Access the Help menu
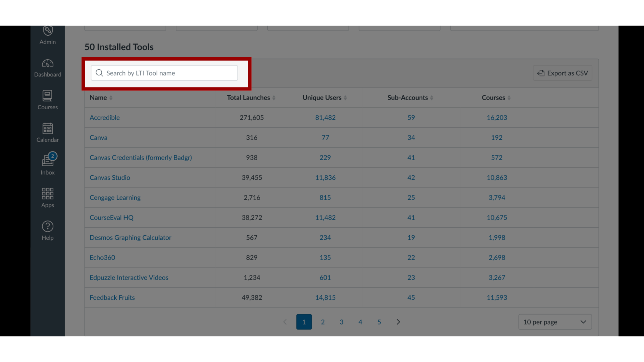This screenshot has height=362, width=644. pos(47,230)
